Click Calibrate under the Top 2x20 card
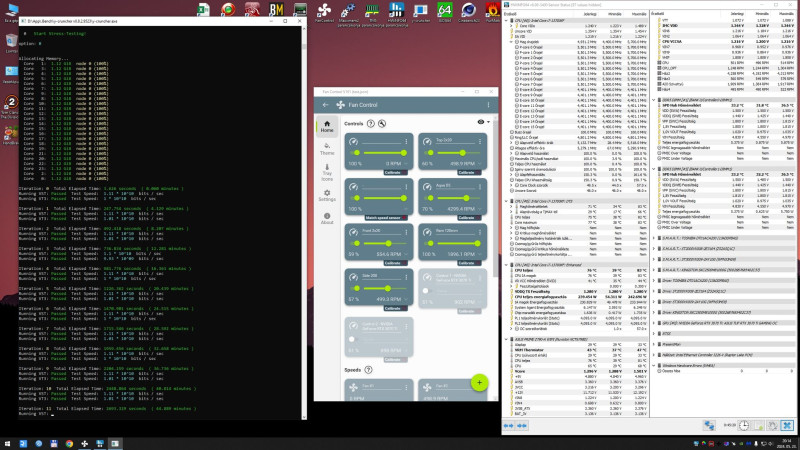 468,172
